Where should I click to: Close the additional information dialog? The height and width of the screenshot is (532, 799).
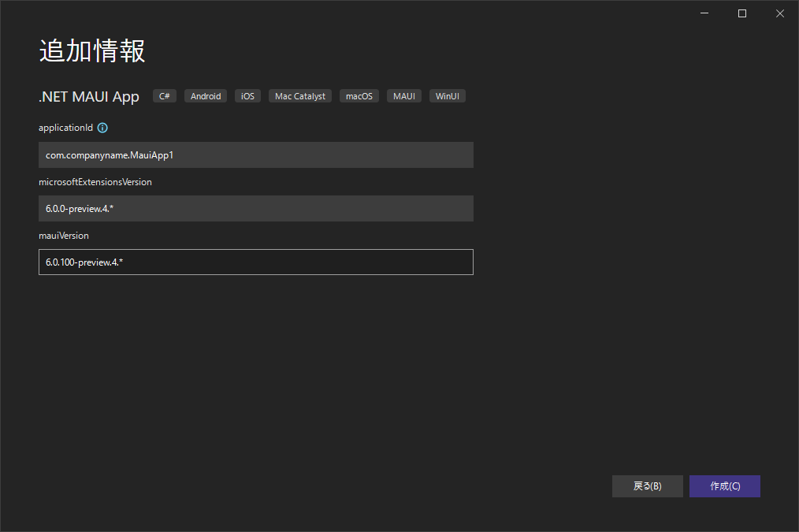pos(779,13)
